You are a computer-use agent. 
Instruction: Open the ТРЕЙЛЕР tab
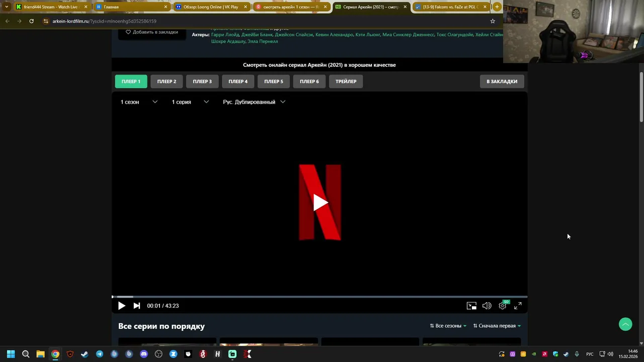[x=346, y=81]
